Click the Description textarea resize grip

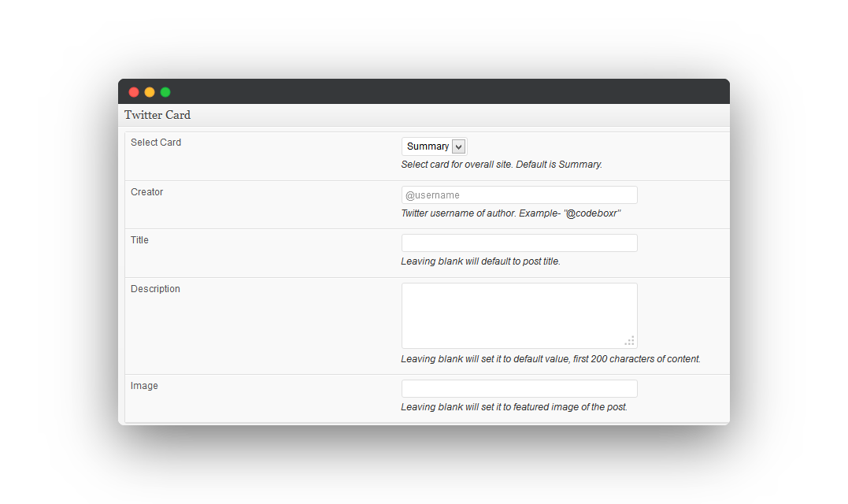[630, 341]
